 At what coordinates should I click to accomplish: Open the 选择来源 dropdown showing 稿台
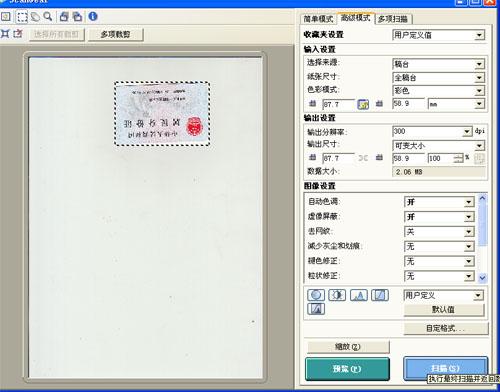(x=438, y=64)
